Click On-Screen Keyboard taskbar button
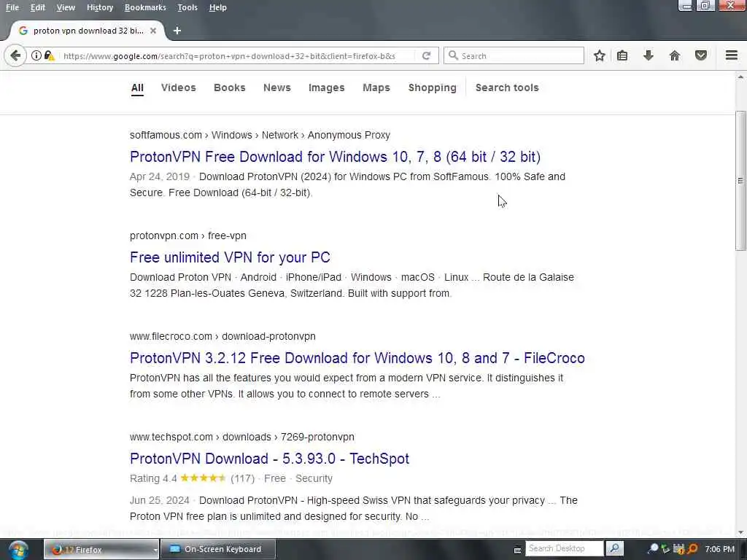Image resolution: width=747 pixels, height=560 pixels. click(x=217, y=549)
